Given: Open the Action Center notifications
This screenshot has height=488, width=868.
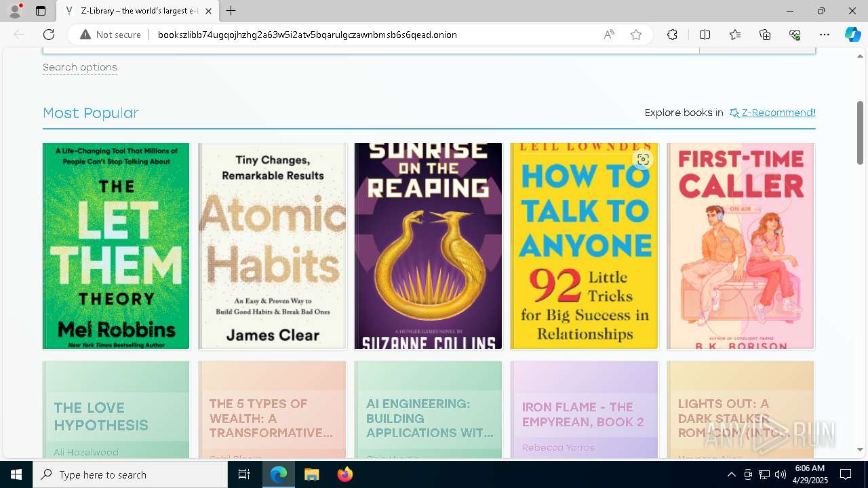Looking at the screenshot, I should click(x=846, y=474).
